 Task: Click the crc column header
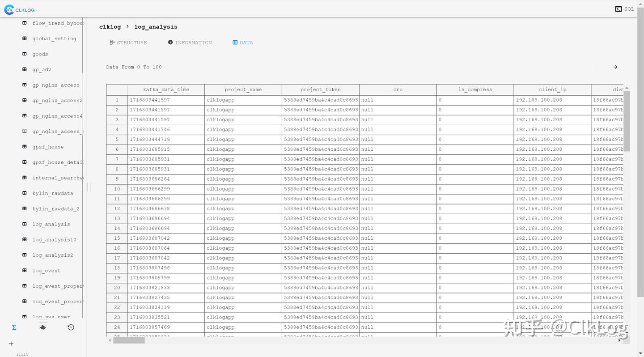[398, 89]
